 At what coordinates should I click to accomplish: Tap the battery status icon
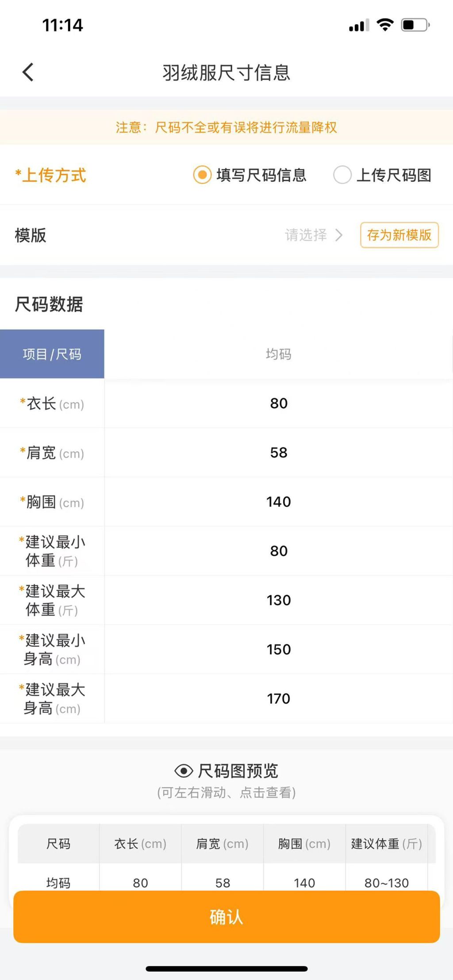(415, 25)
